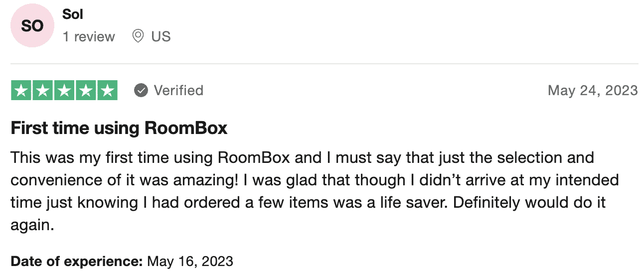Click the second green rating star

click(x=42, y=90)
